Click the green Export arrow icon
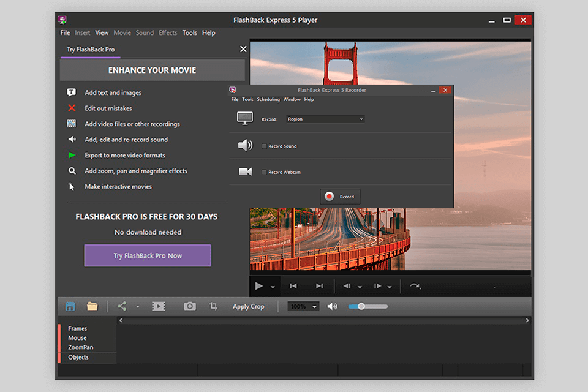This screenshot has width=588, height=392. point(72,155)
